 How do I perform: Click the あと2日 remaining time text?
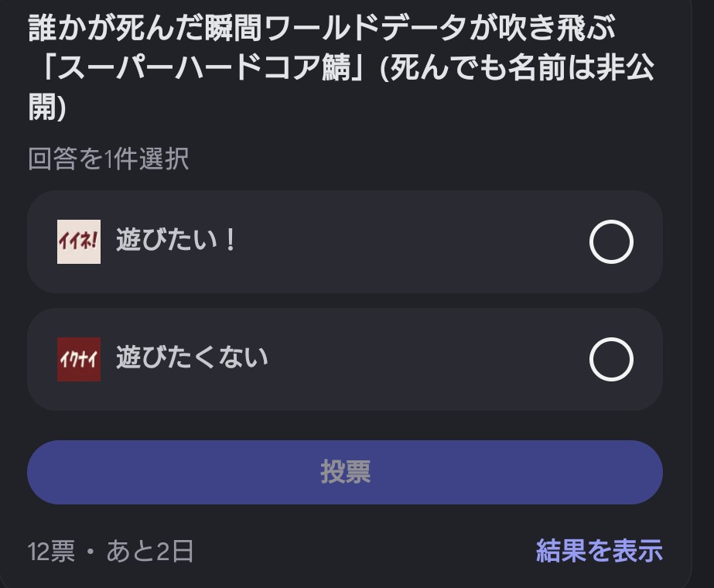(150, 552)
